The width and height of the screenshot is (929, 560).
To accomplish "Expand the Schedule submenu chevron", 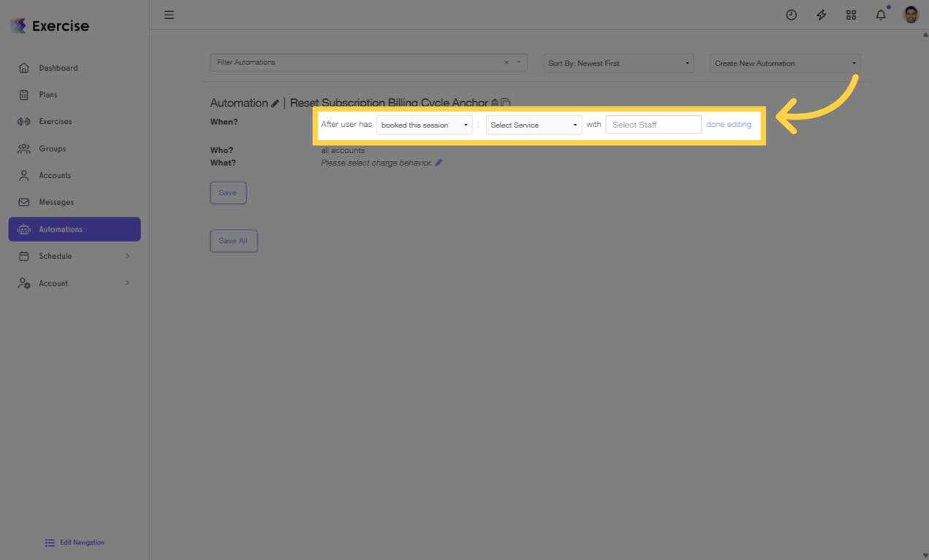I will pos(127,256).
